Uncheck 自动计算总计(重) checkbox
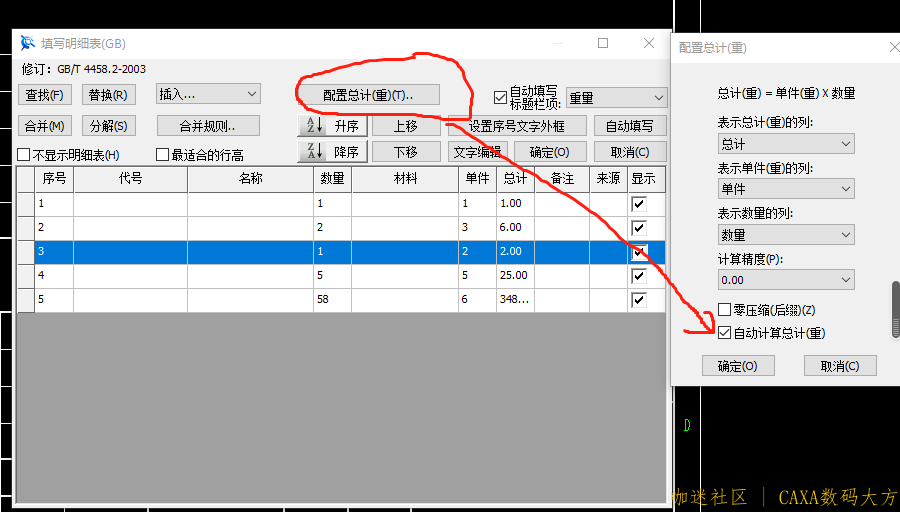 [x=725, y=333]
